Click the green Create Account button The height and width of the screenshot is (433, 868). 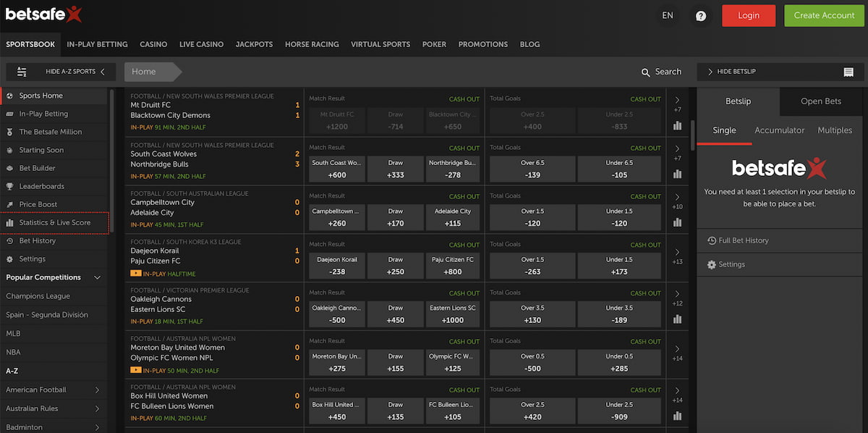pos(824,16)
